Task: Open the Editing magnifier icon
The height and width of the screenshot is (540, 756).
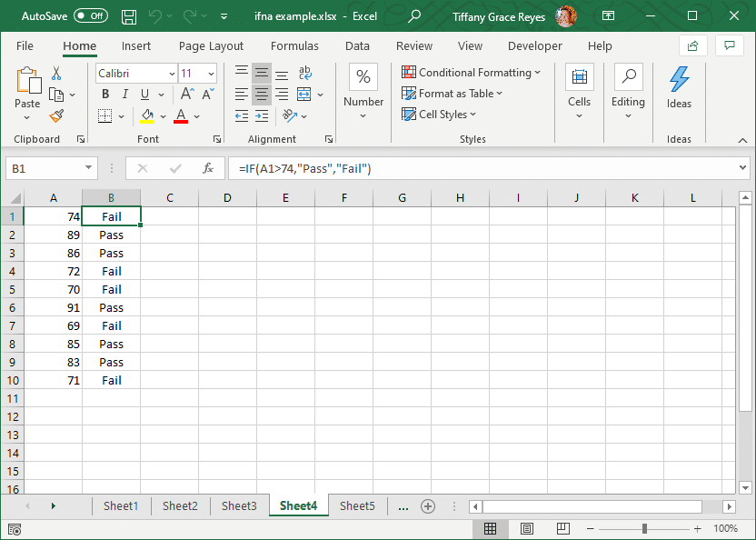Action: (628, 76)
